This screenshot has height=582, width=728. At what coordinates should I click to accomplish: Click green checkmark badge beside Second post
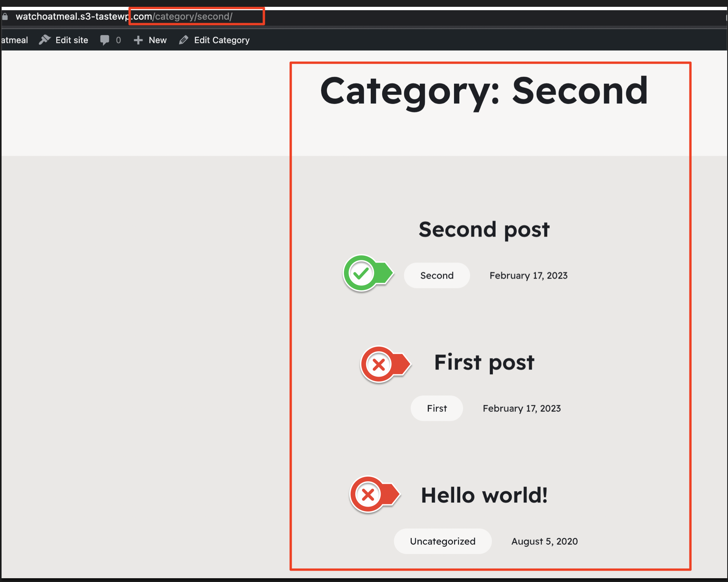[x=362, y=273]
